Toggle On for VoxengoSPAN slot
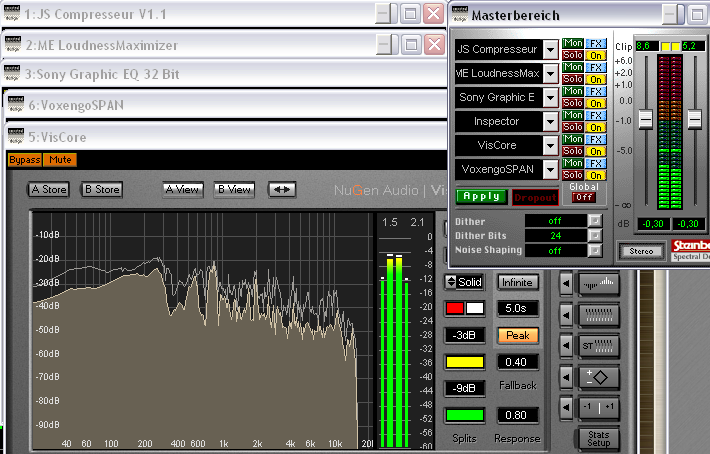The image size is (710, 454). coord(596,176)
